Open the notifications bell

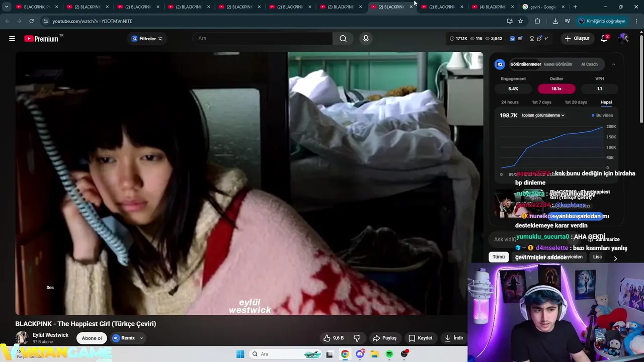(x=605, y=39)
